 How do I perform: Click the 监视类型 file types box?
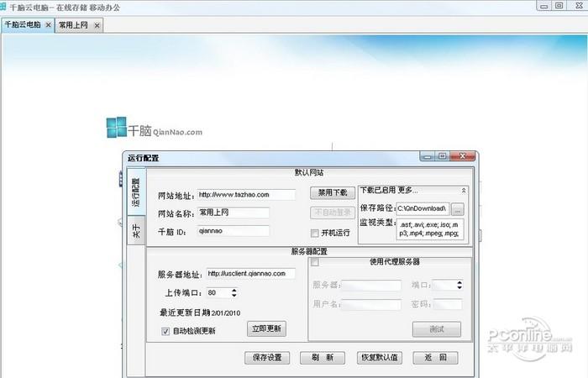[x=430, y=229]
